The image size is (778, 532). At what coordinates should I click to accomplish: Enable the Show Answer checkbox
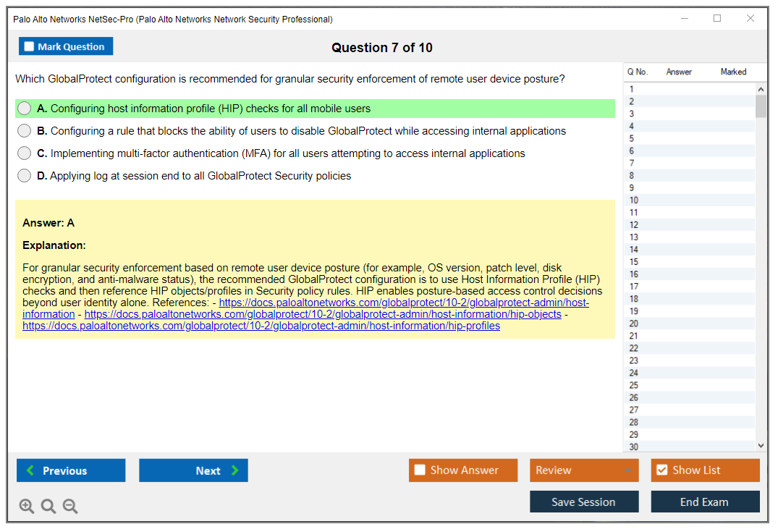coord(420,470)
